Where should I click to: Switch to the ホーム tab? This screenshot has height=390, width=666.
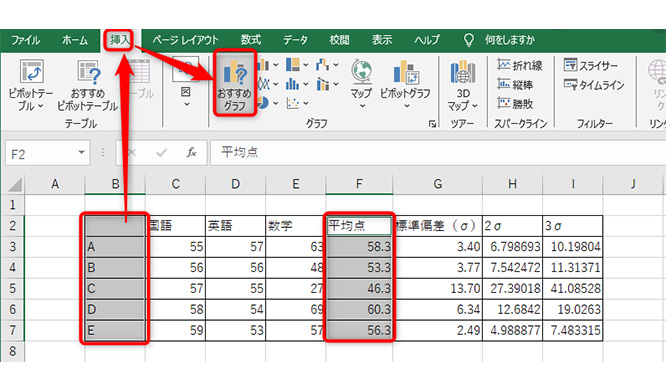(75, 40)
